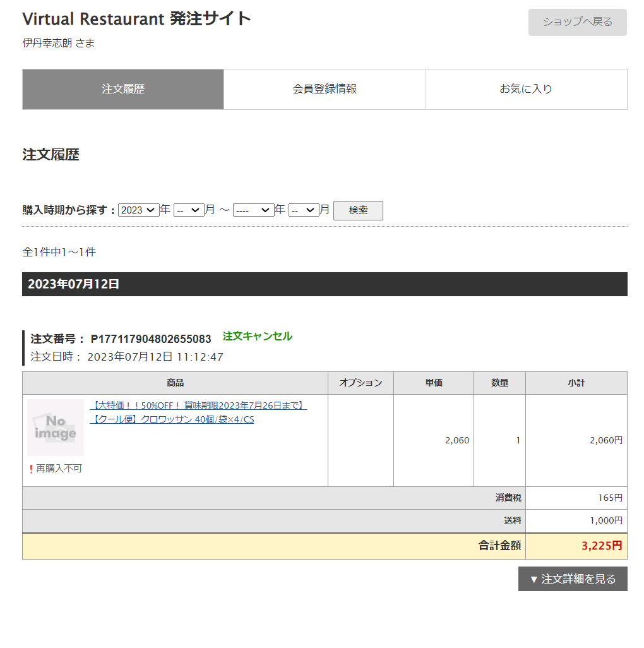Click the 2023年07月12日 date header bar
Viewport: 644px width, 648px height.
[x=325, y=284]
